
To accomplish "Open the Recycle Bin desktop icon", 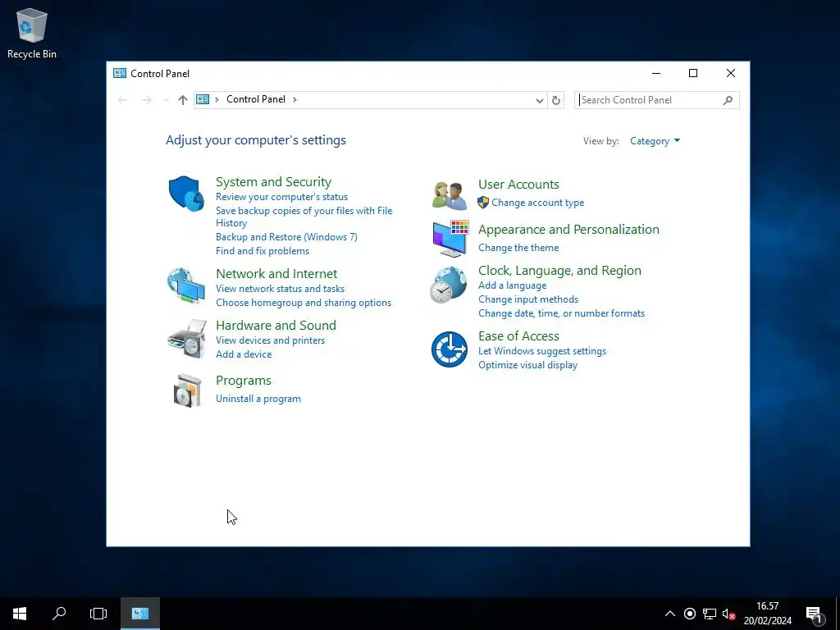I will pos(32,33).
